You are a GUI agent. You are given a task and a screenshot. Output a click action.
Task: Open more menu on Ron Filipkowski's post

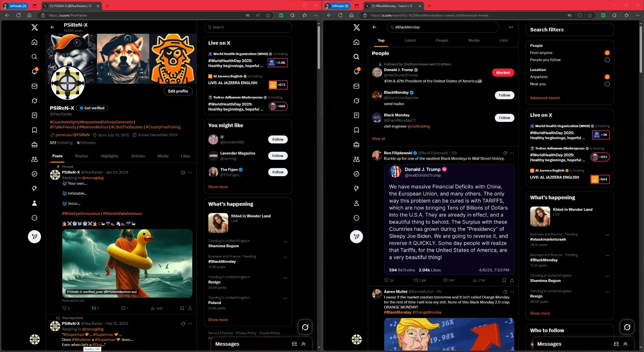tap(512, 153)
